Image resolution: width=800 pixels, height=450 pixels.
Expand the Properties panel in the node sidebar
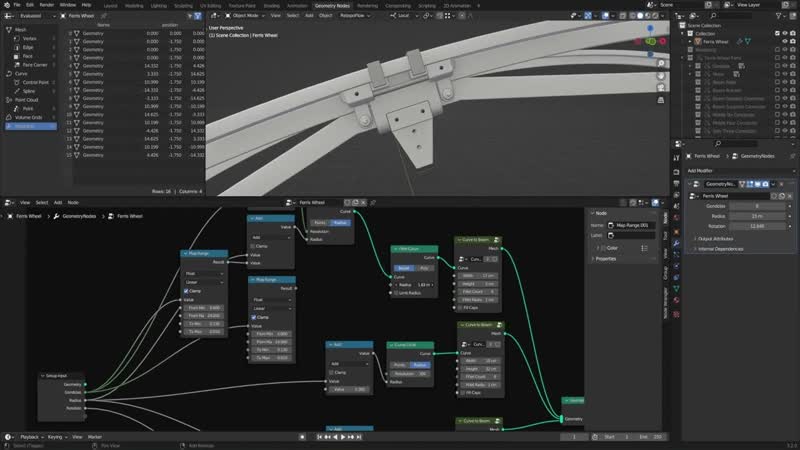tap(606, 259)
